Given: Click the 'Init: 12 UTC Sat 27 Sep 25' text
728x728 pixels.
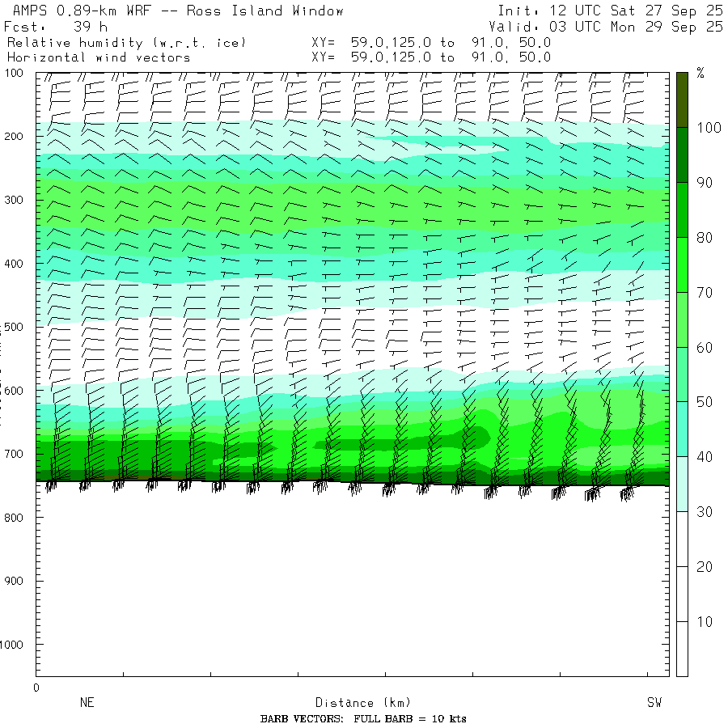Looking at the screenshot, I should (x=611, y=11).
